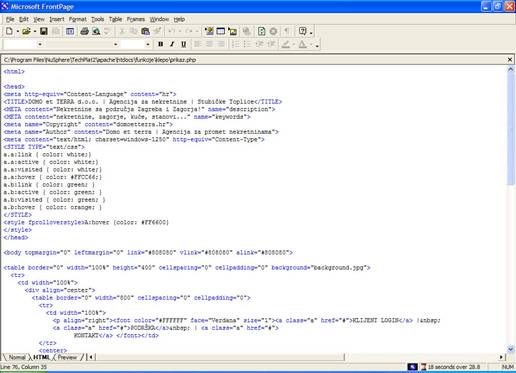
Task: Open the Format menu
Action: 77,19
